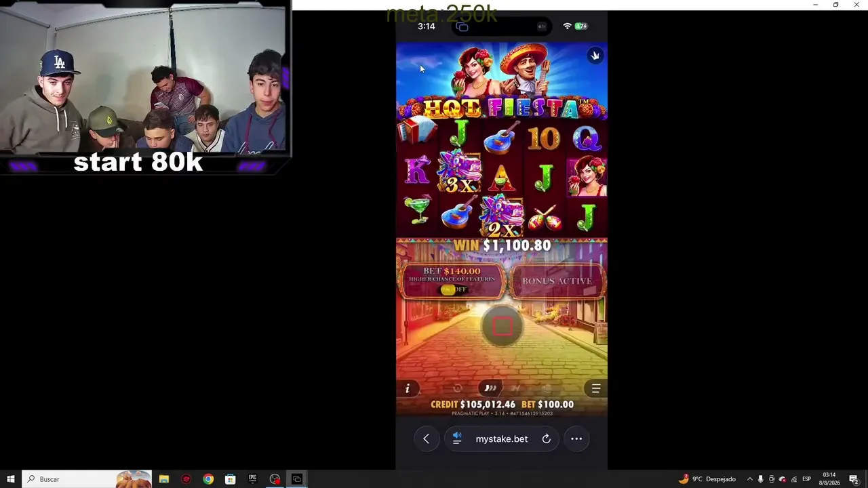This screenshot has width=868, height=488.
Task: Reload the mystake.bet page
Action: point(546,439)
